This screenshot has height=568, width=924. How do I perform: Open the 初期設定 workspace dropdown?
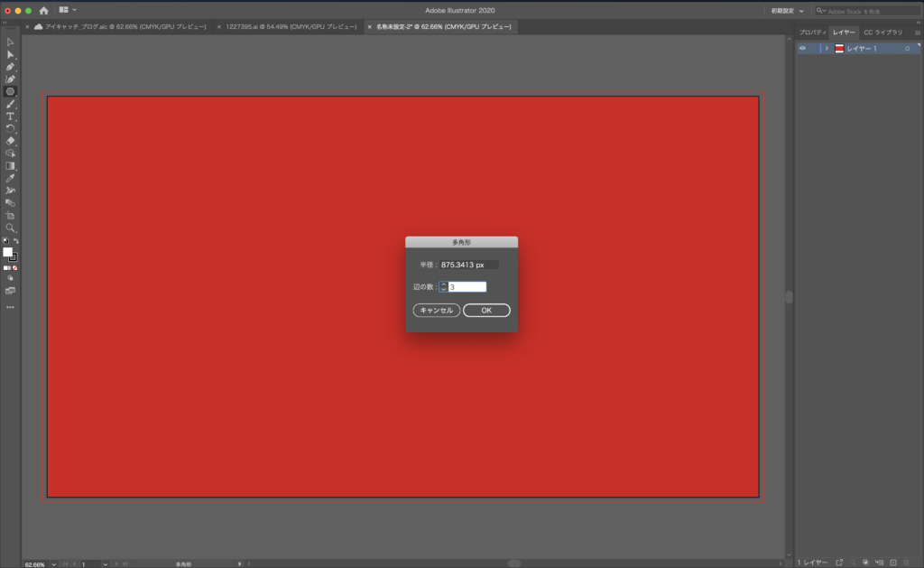[x=787, y=11]
